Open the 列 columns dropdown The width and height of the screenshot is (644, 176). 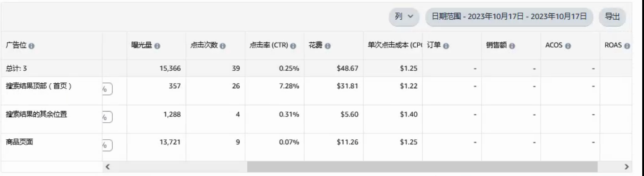pos(404,17)
